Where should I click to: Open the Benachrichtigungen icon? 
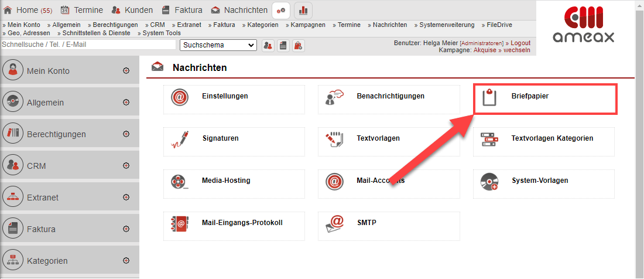tap(334, 97)
